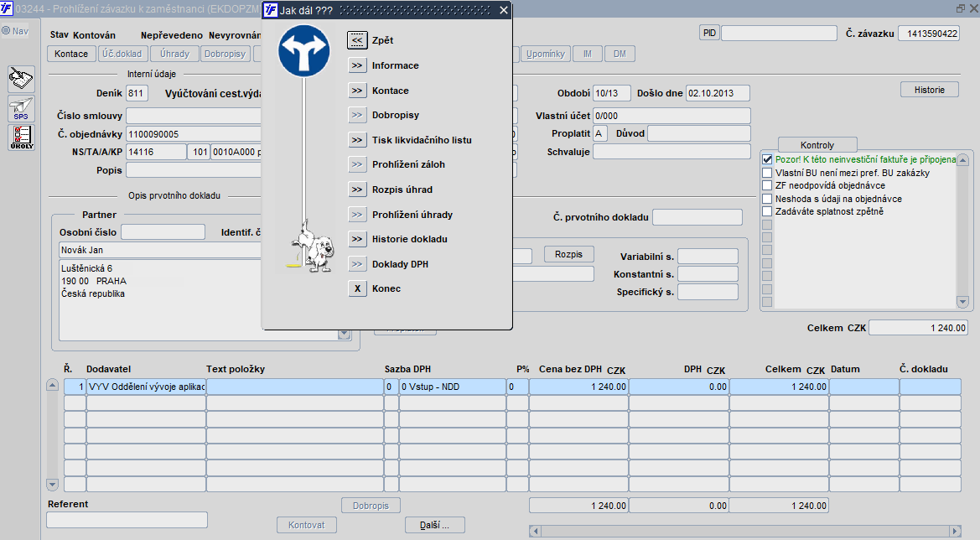This screenshot has width=980, height=540.
Task: Select the Nav radio button
Action: (6, 31)
